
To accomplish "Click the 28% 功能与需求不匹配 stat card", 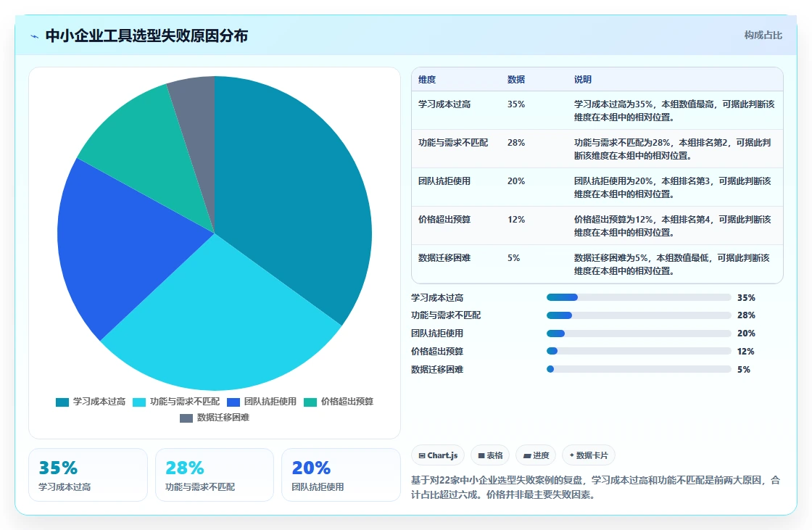I will [215, 475].
